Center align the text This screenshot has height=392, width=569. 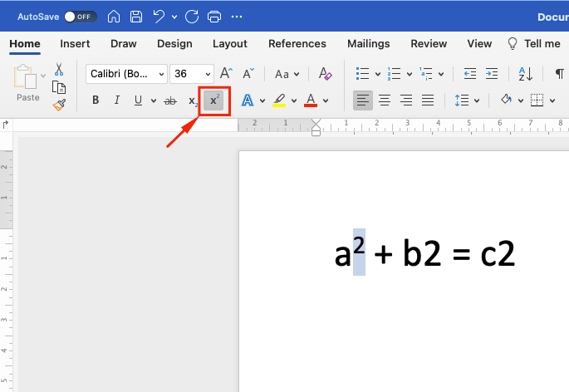pos(385,100)
